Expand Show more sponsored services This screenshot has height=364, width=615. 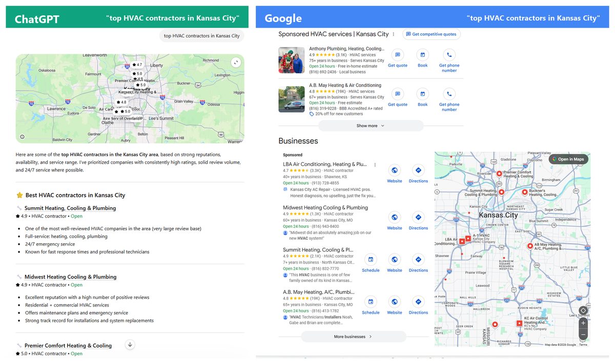[x=371, y=125]
